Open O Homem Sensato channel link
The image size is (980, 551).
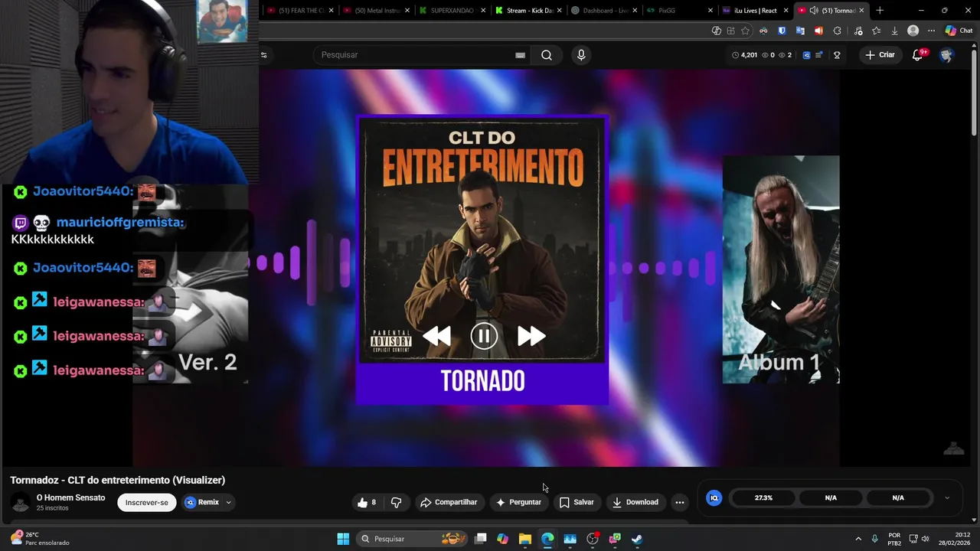(70, 497)
